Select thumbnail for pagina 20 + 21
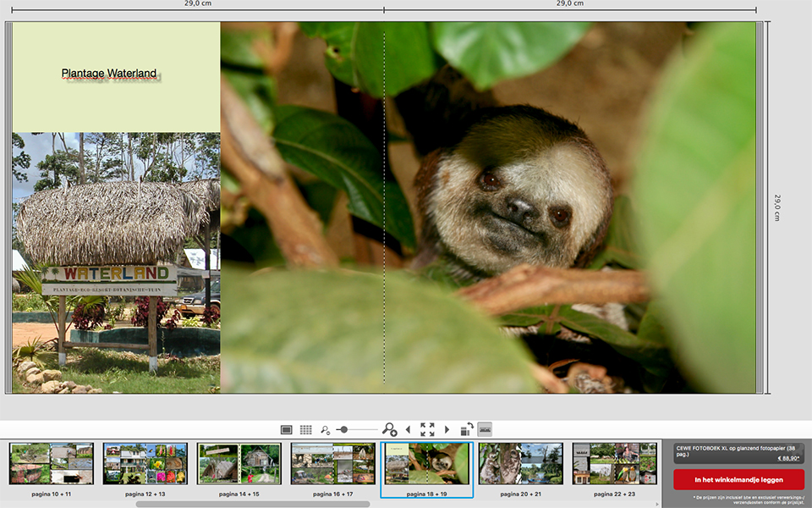Image resolution: width=812 pixels, height=508 pixels. (x=520, y=463)
